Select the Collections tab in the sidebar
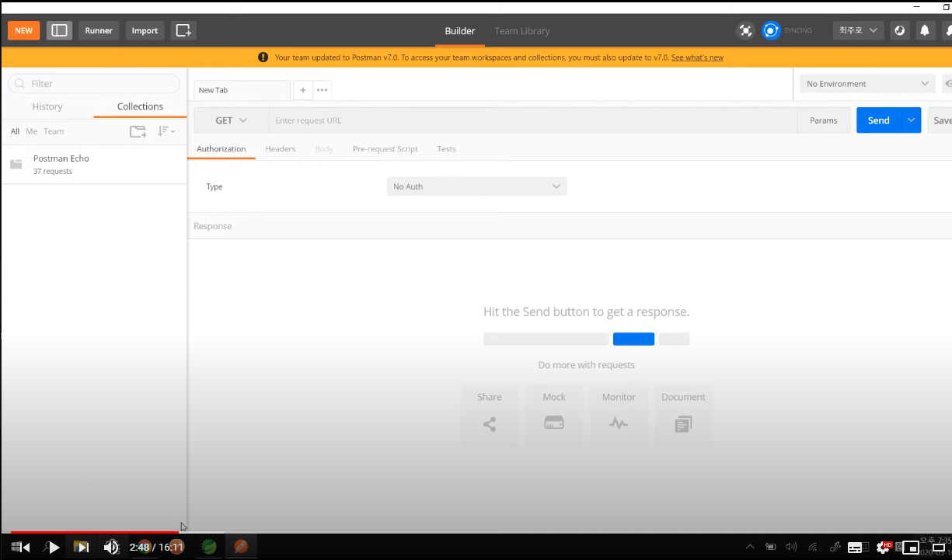 click(140, 106)
